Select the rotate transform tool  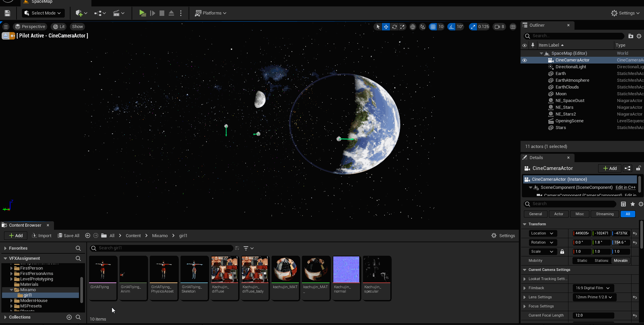394,27
